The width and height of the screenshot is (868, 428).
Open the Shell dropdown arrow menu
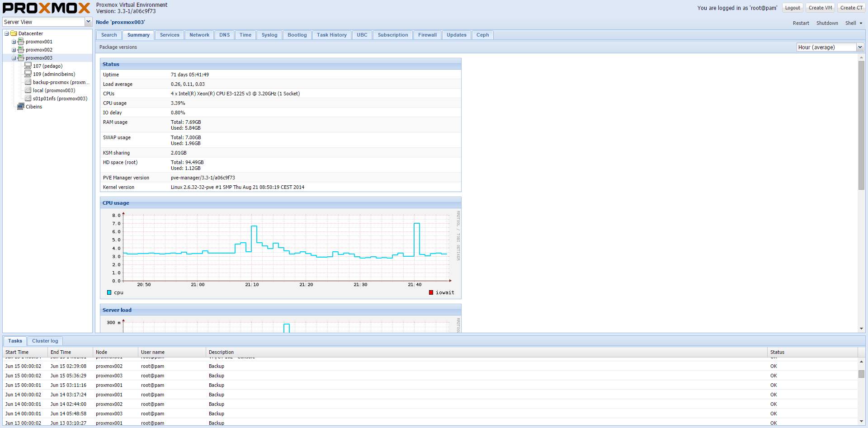tap(861, 23)
